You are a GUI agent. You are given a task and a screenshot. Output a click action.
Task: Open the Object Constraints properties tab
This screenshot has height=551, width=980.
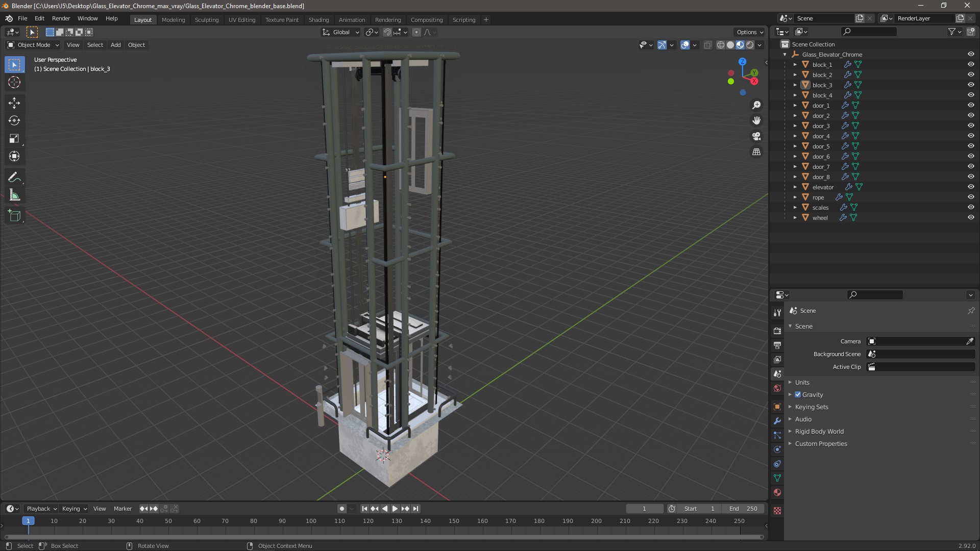point(777,464)
